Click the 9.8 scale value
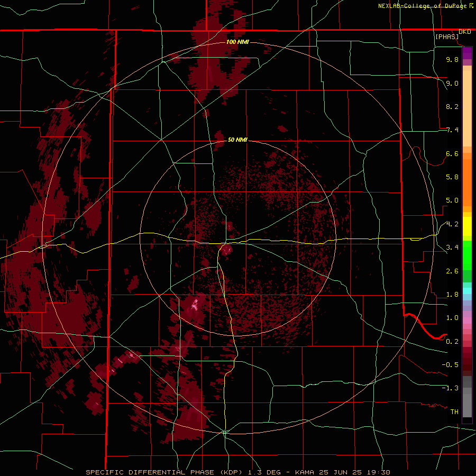476x476 pixels. click(x=452, y=59)
